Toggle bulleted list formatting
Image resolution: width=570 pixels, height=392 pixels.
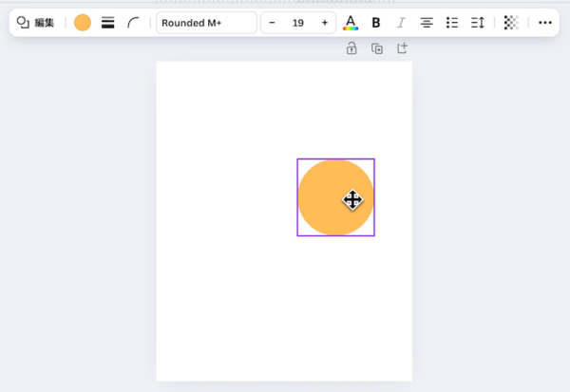coord(452,23)
